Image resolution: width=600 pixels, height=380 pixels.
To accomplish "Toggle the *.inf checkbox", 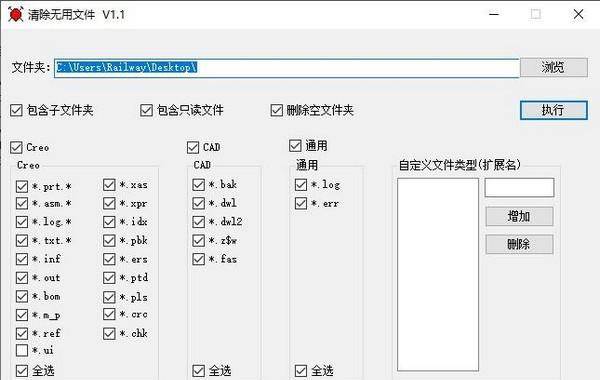I will point(22,259).
